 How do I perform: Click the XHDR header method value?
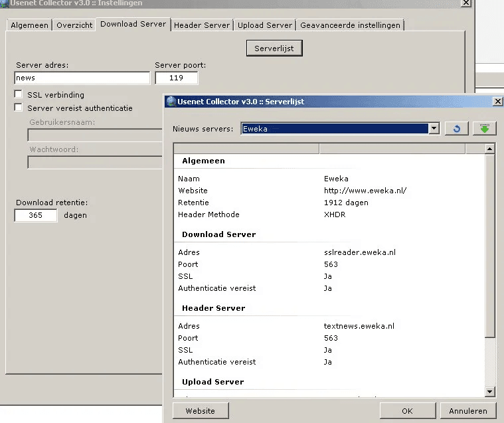pos(335,214)
